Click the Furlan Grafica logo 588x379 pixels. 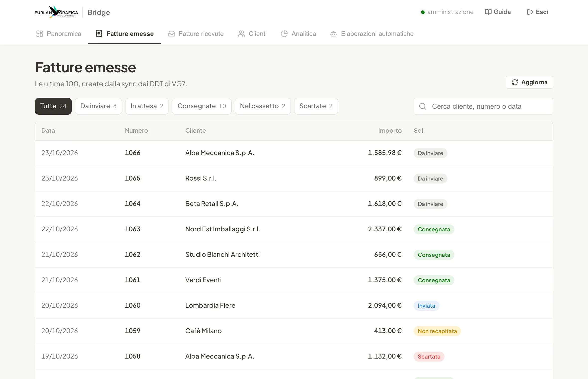56,12
